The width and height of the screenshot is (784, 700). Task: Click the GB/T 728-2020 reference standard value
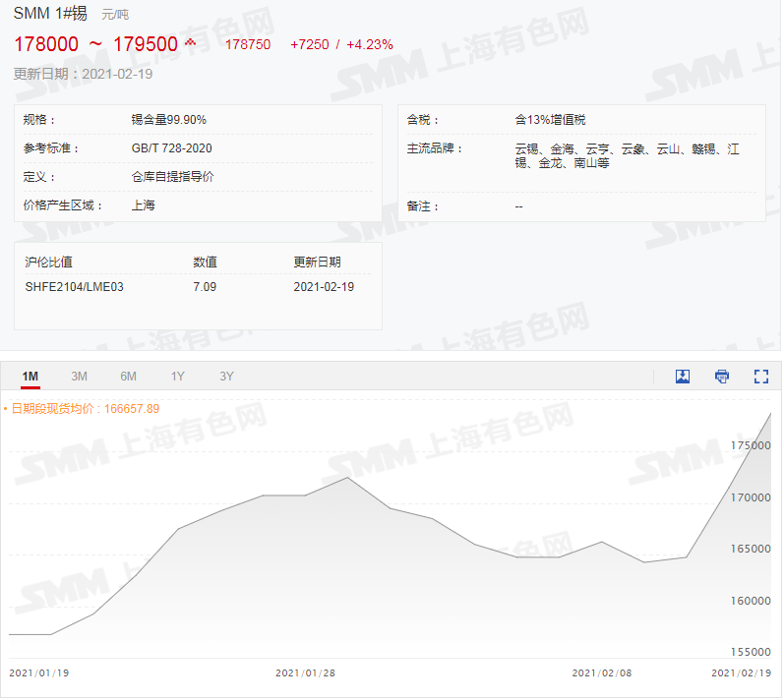(171, 148)
